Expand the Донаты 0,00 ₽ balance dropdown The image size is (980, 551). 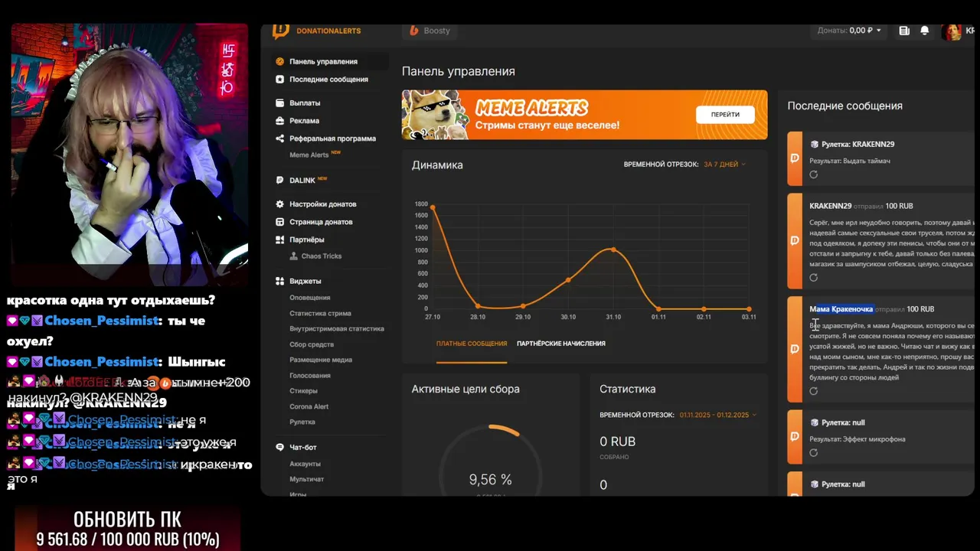pyautogui.click(x=849, y=31)
